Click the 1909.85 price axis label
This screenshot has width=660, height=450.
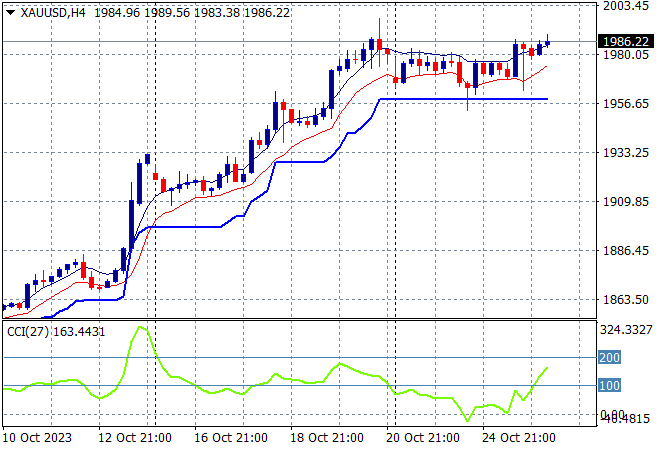click(x=626, y=202)
